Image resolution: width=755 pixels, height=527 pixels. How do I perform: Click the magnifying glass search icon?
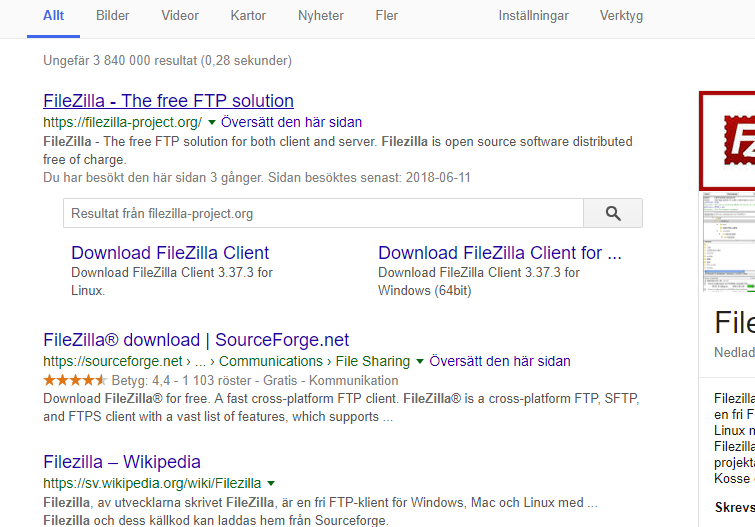613,213
